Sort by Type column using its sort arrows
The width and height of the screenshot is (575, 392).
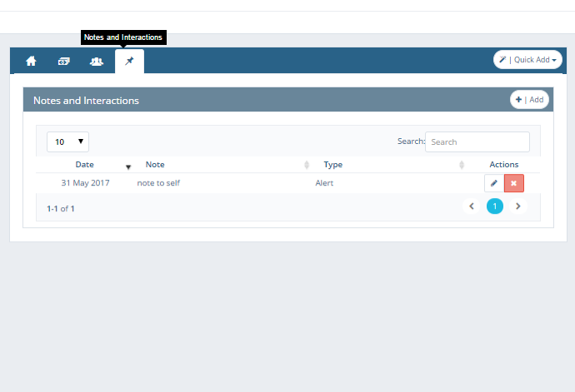tap(462, 166)
